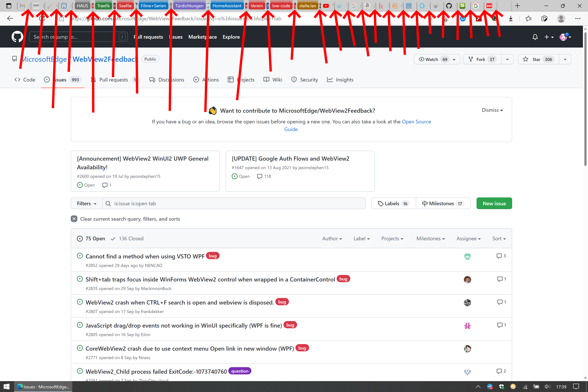Open Marketplace in the GitHub navigation
Screen dimensions: 588x392
tap(203, 37)
